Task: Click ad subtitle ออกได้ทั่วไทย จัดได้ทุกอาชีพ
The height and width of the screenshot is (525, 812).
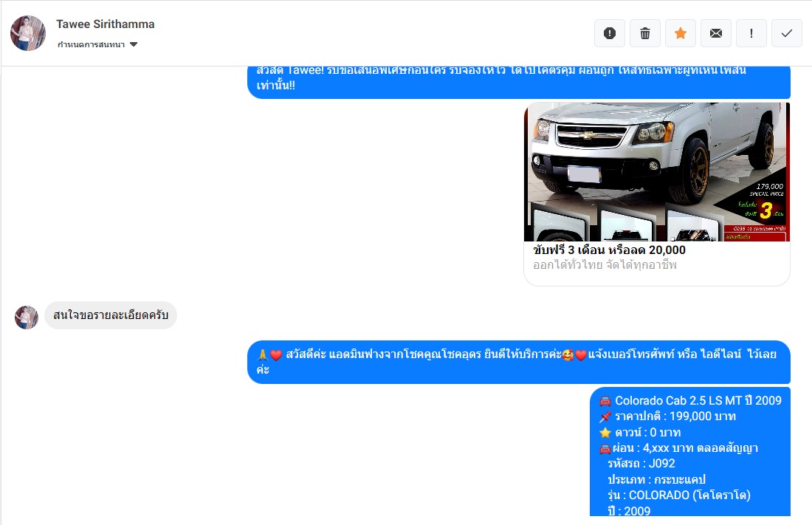Action: 605,265
